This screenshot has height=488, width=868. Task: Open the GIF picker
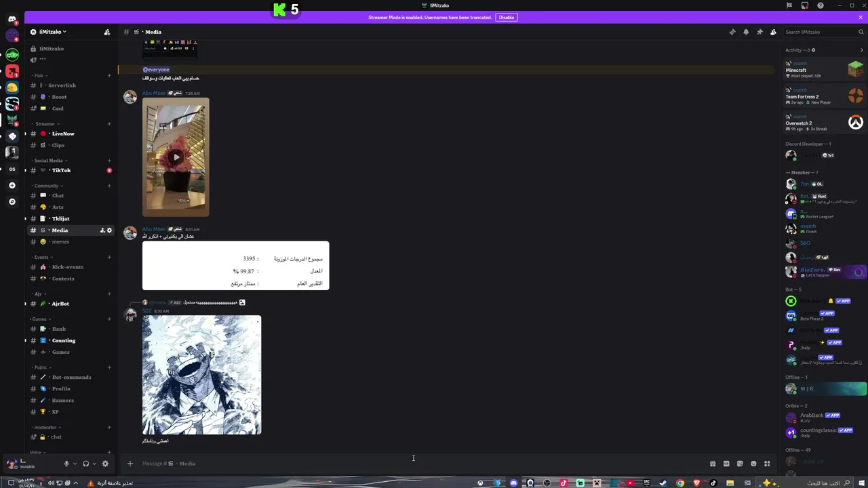click(x=726, y=464)
